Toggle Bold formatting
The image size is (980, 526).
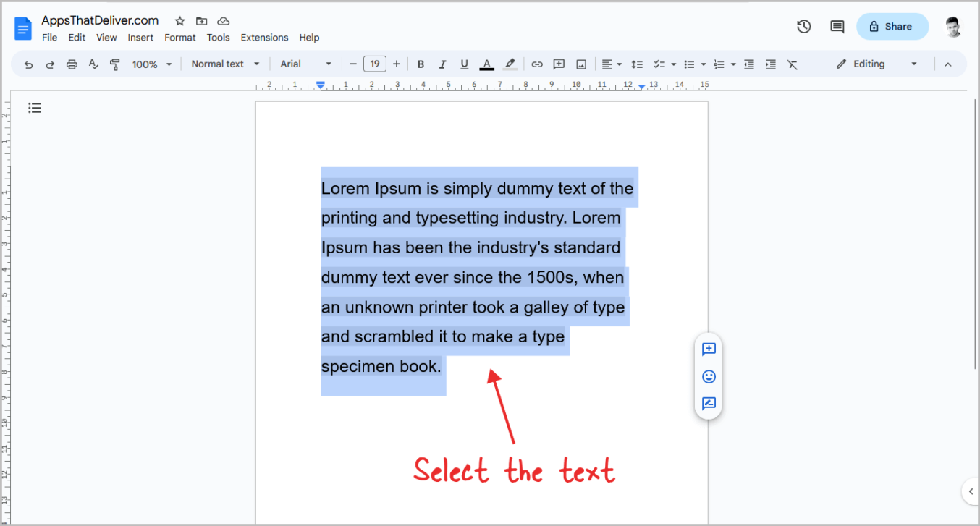421,64
